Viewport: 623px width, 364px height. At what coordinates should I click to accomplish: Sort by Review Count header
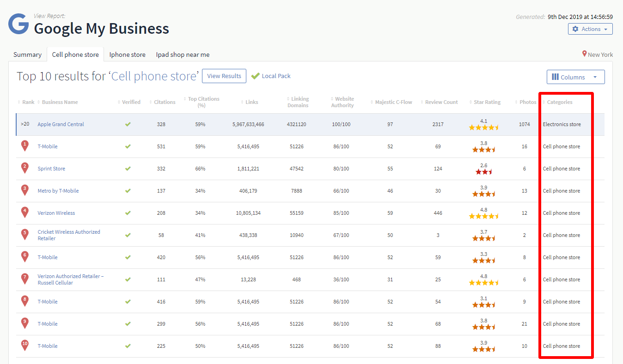coord(439,102)
